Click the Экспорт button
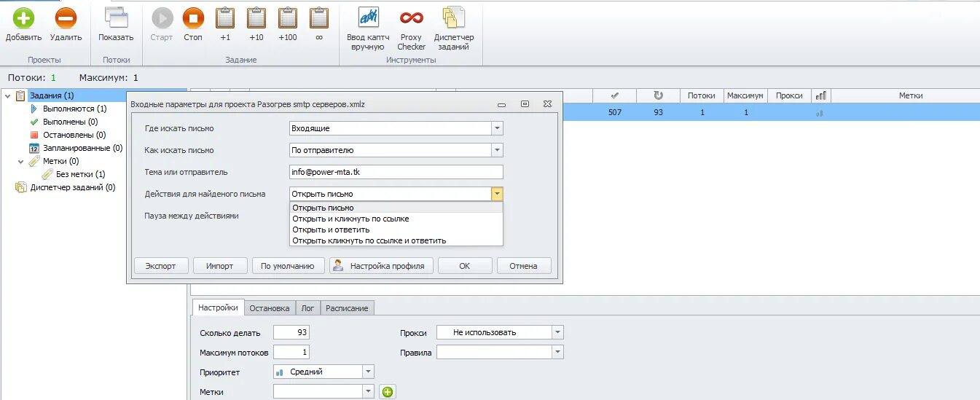Screen dimensions: 980x400 click(x=160, y=266)
